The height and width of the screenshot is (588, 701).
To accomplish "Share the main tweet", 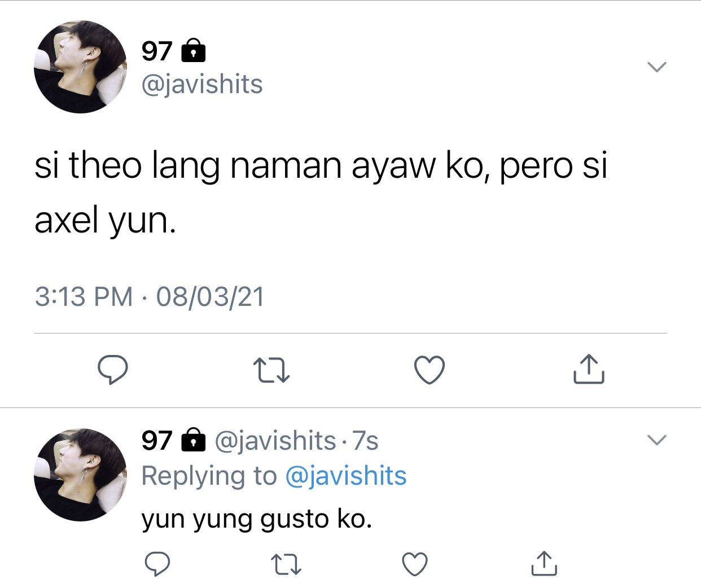I will (x=589, y=369).
